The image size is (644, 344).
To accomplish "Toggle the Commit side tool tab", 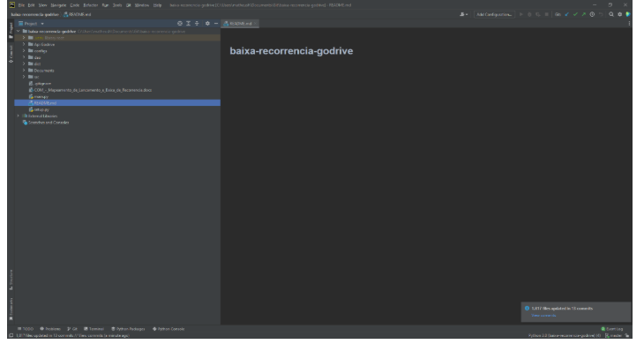I will coord(11,54).
